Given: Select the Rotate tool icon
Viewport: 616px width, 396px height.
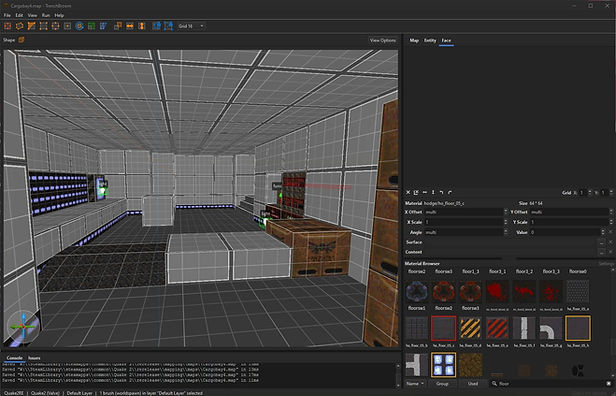Looking at the screenshot, I should (79, 26).
